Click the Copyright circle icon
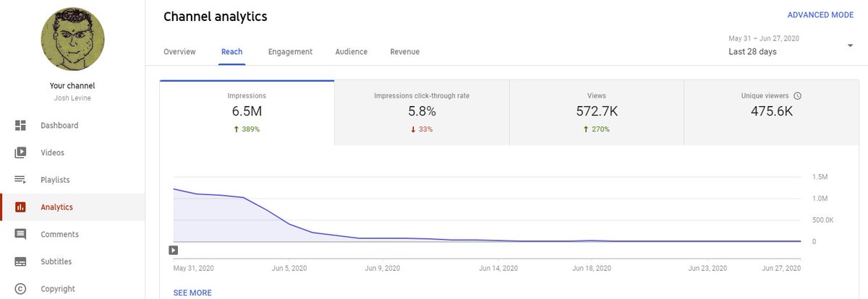 click(x=20, y=289)
